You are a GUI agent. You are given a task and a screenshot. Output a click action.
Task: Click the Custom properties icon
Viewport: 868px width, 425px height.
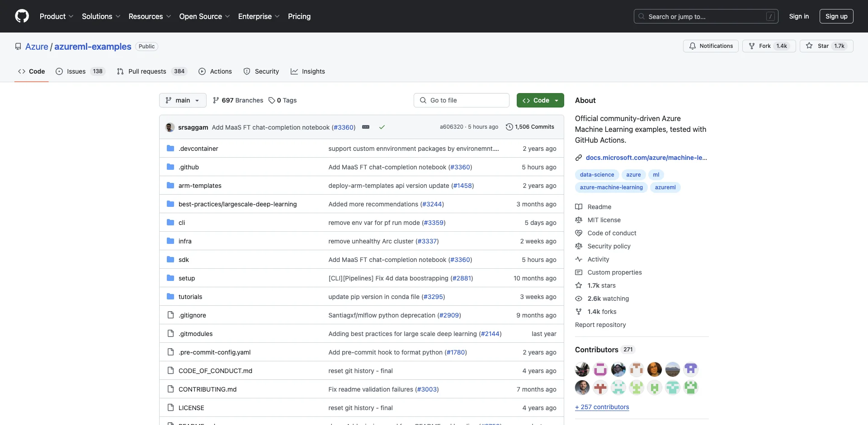[x=579, y=272]
